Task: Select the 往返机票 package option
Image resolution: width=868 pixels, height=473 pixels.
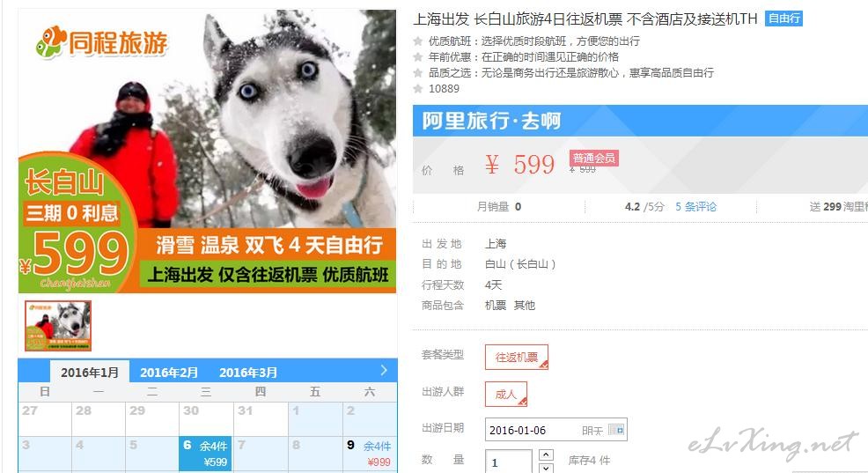Action: coord(517,358)
